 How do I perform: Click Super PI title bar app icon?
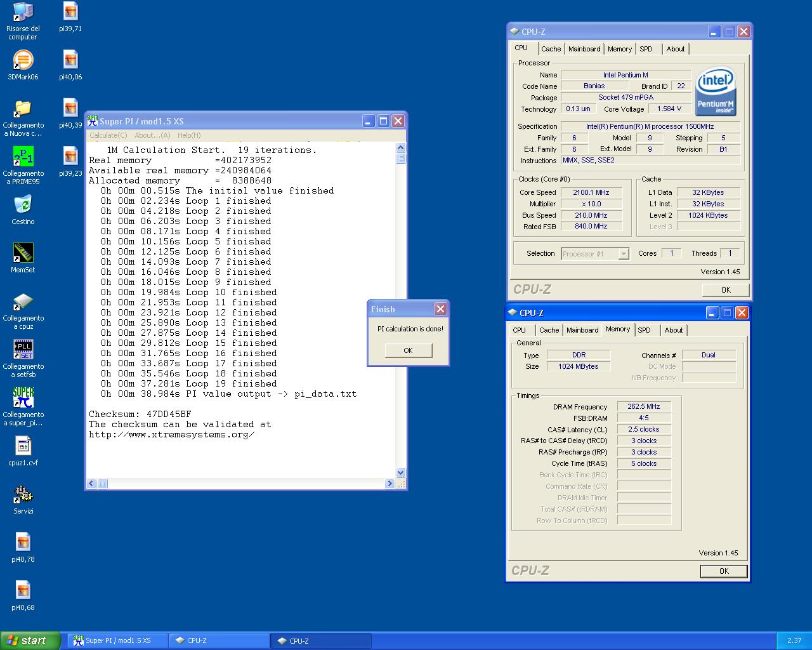click(x=93, y=121)
